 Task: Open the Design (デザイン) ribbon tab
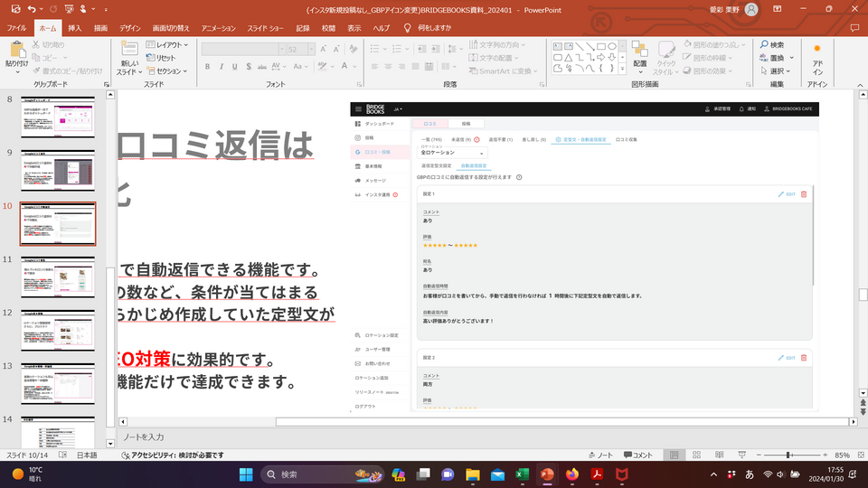[129, 28]
